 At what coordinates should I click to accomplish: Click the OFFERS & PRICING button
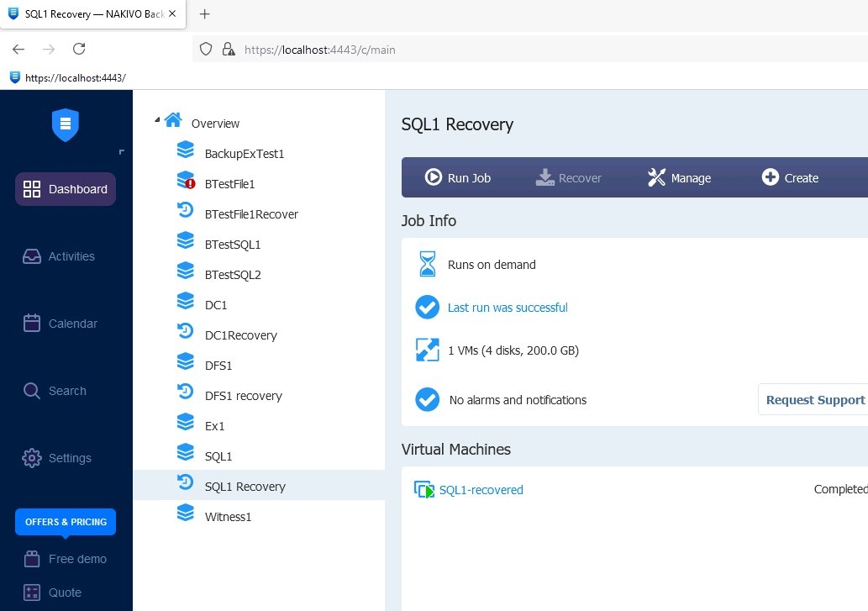66,522
